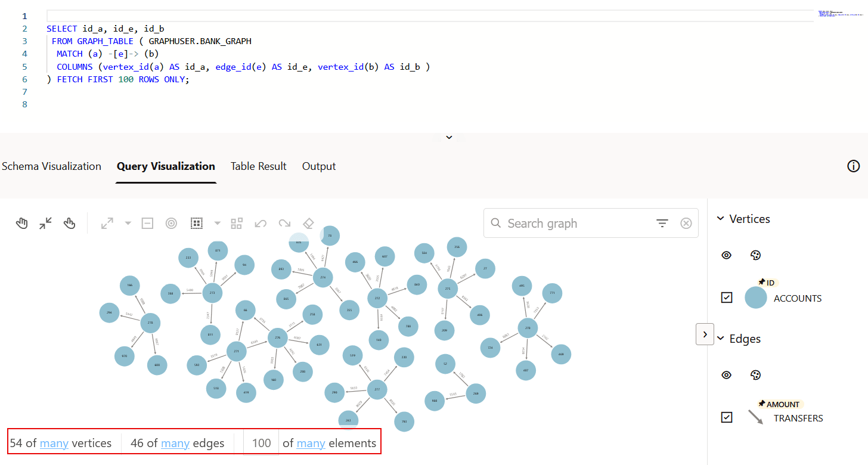Image resolution: width=868 pixels, height=465 pixels.
Task: Click the redo arrow in graph toolbar
Action: 284,224
